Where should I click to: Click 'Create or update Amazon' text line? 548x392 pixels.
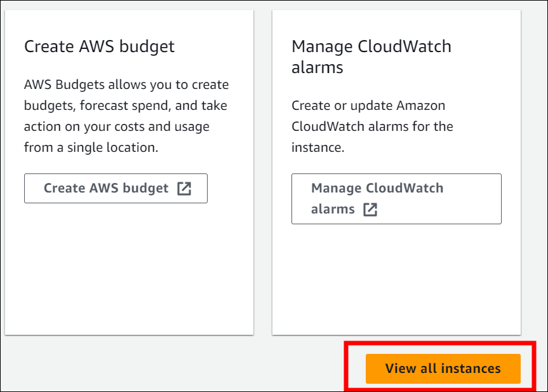pos(368,105)
